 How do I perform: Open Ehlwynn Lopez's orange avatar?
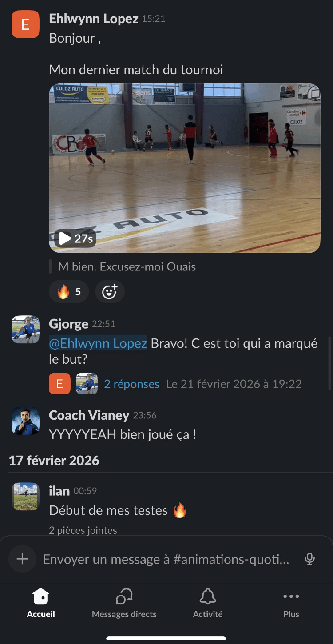25,24
